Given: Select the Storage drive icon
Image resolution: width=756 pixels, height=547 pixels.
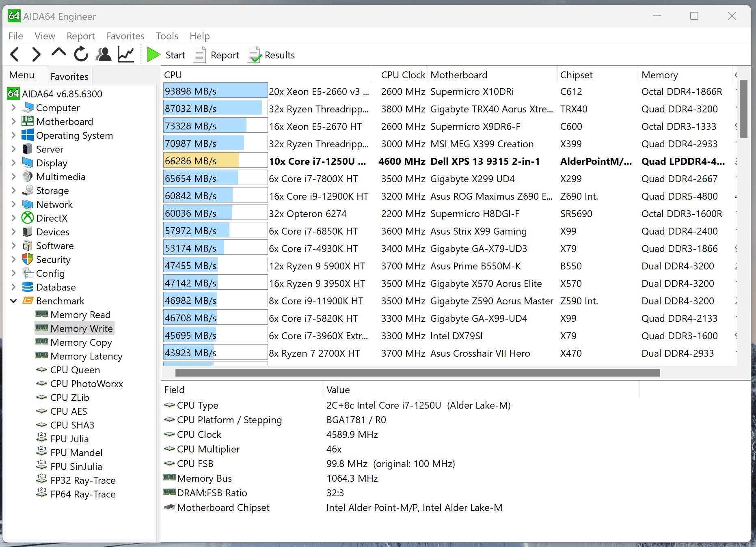Looking at the screenshot, I should (x=28, y=190).
